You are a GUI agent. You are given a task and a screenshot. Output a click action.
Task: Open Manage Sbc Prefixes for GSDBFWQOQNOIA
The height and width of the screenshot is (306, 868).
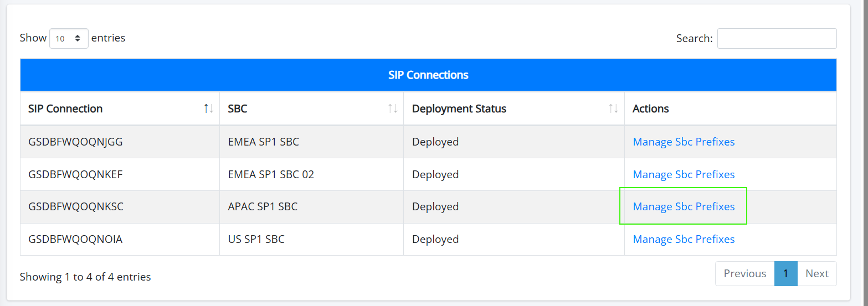click(684, 239)
